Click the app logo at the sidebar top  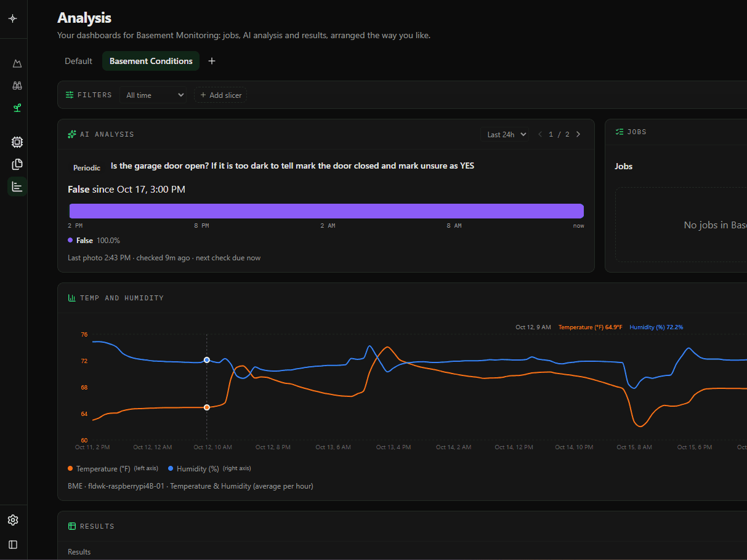(x=13, y=18)
